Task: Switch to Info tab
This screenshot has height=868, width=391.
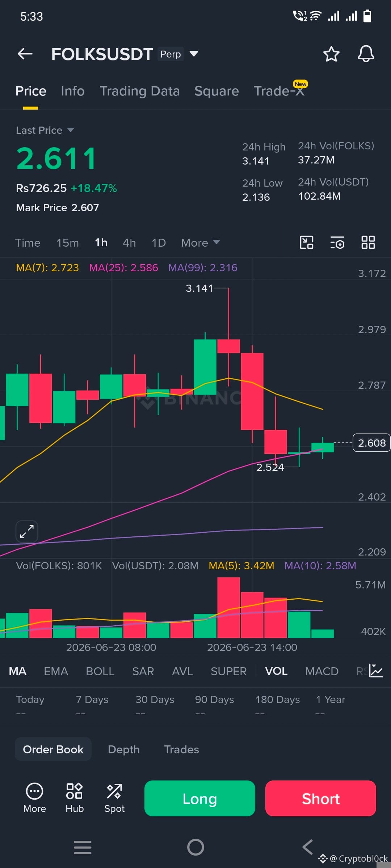Action: (x=73, y=91)
